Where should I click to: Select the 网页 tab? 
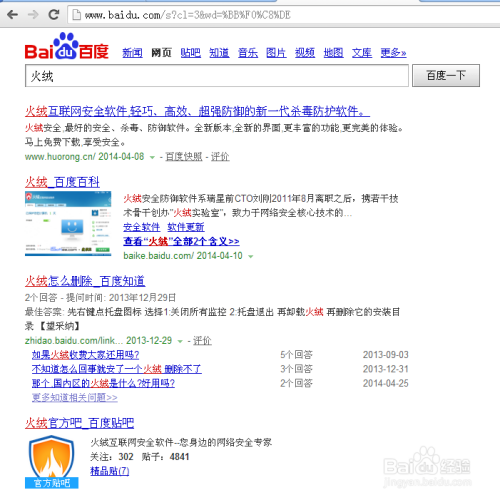161,53
